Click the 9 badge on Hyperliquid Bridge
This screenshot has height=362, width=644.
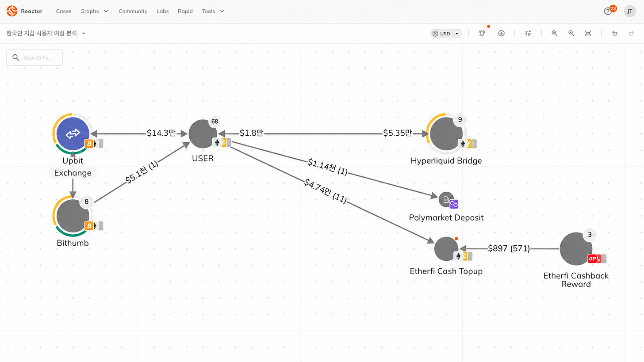pyautogui.click(x=460, y=119)
